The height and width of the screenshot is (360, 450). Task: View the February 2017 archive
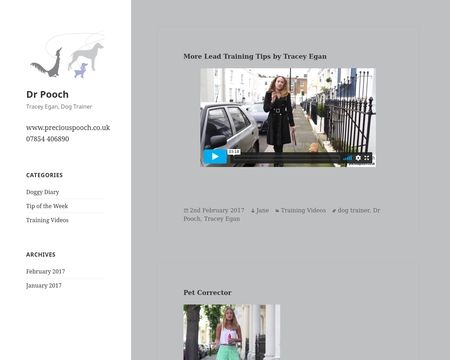coord(46,271)
